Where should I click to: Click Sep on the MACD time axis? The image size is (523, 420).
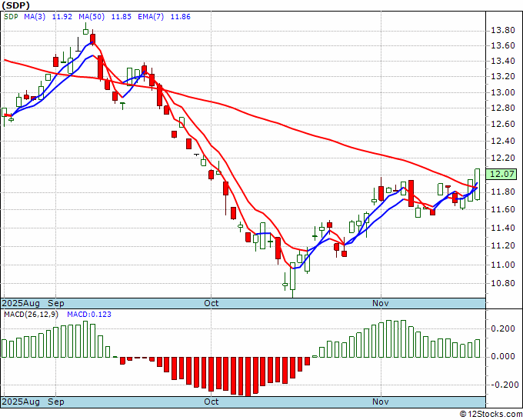(56, 402)
